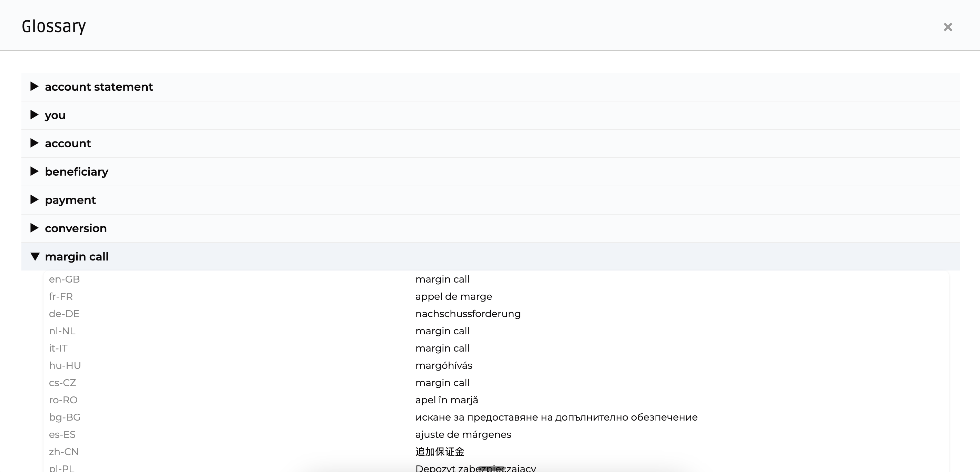980x472 pixels.
Task: Click the de-DE translation nachschussforderung
Action: (x=468, y=313)
